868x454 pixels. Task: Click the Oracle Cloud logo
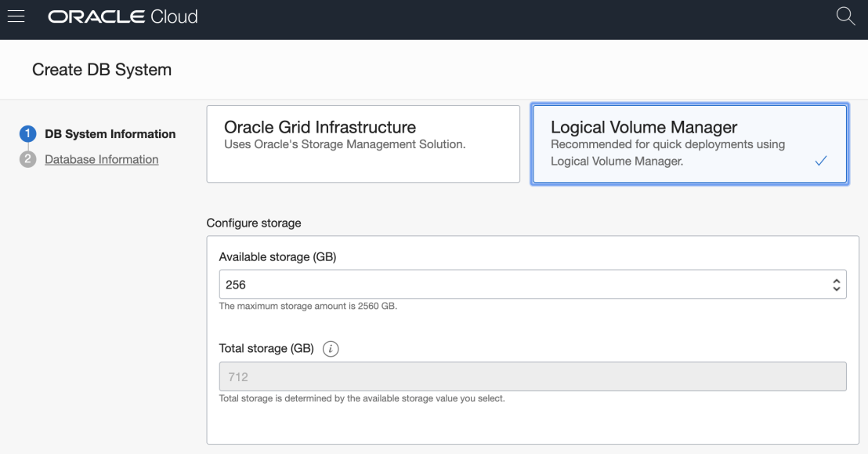[x=123, y=16]
